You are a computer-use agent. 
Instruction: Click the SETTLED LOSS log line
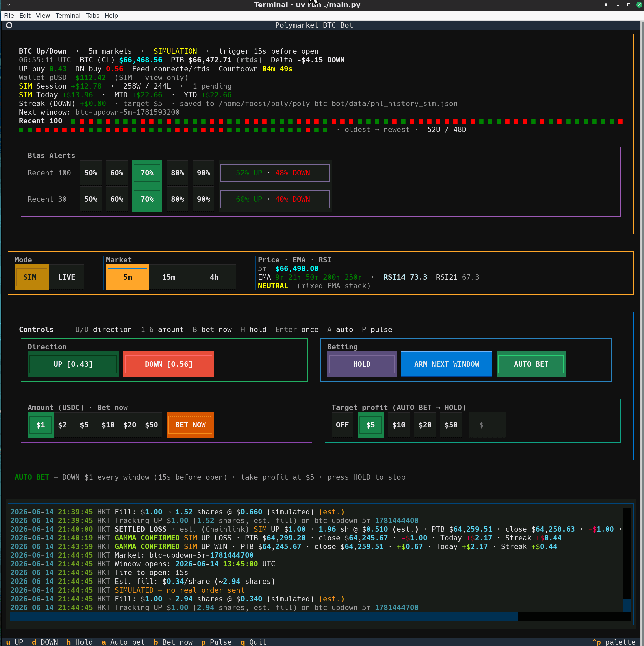point(316,529)
